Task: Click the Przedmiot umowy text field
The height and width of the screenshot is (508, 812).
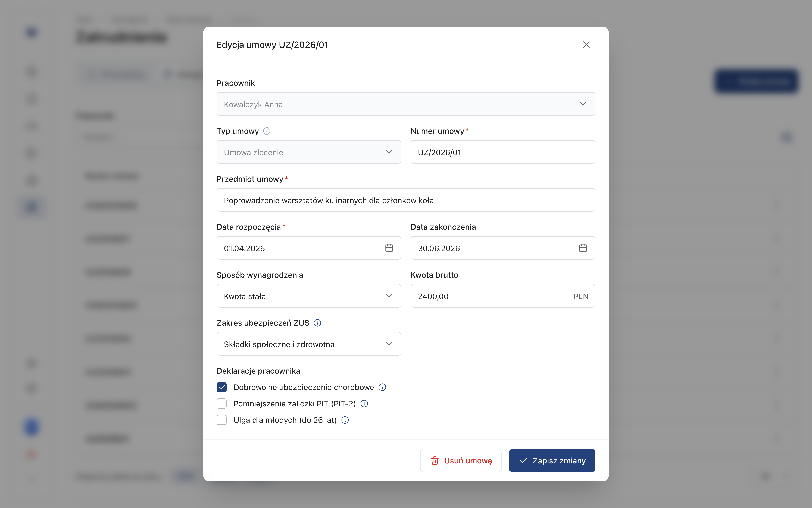Action: (x=406, y=200)
